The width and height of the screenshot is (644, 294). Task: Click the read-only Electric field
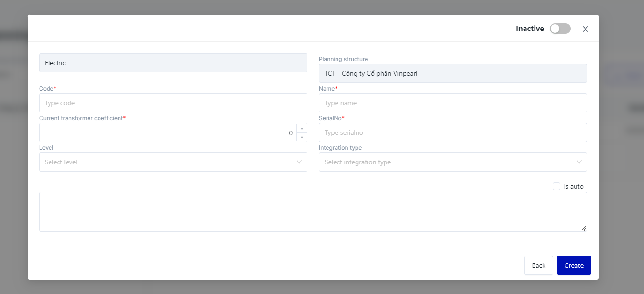(x=173, y=63)
